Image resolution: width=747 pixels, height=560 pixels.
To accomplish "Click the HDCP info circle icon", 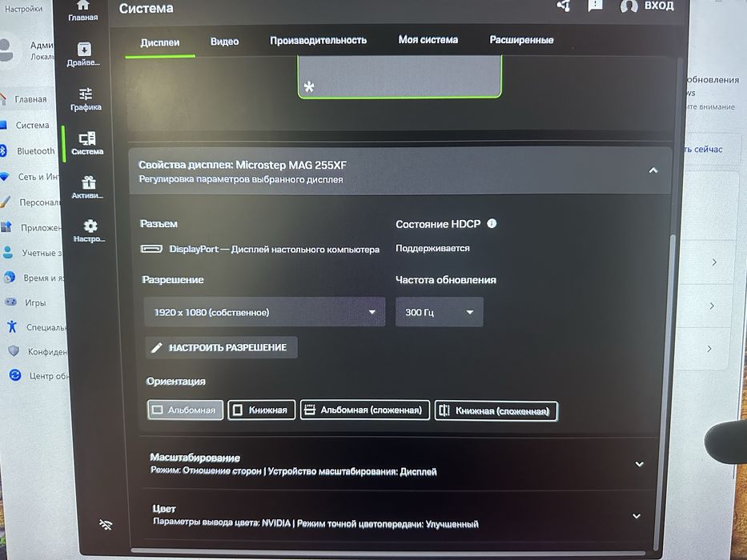I will 492,223.
